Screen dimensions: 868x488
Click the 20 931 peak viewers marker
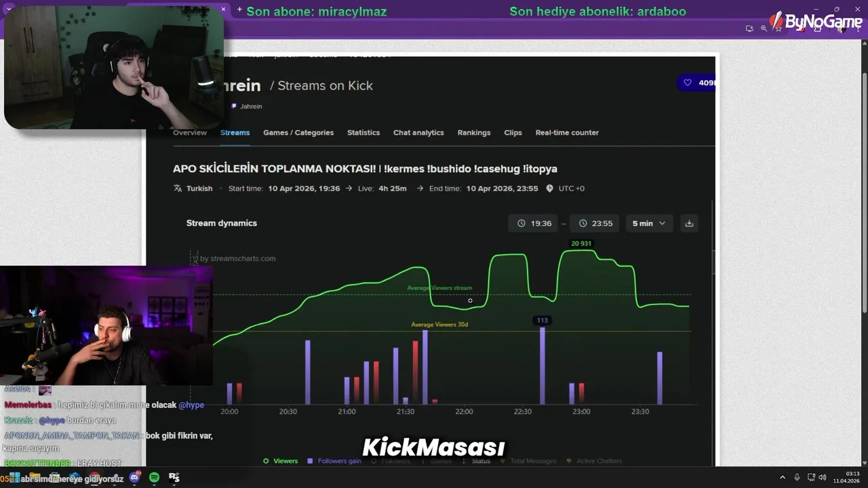click(x=581, y=243)
